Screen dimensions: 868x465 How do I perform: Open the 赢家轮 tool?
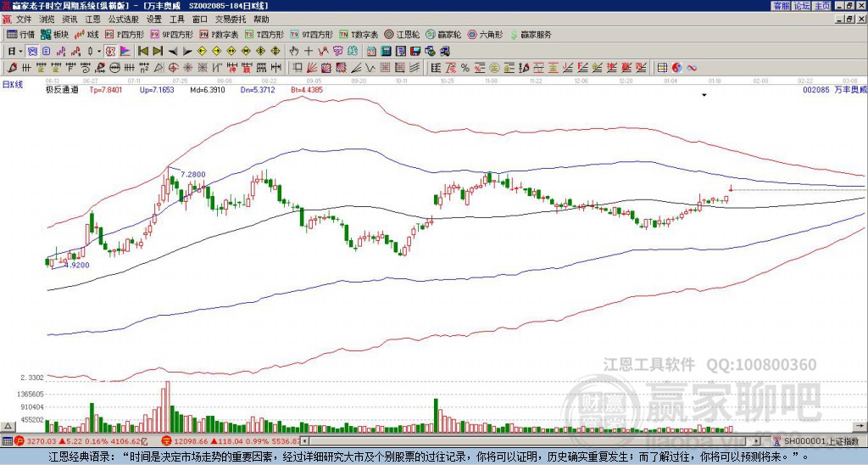443,34
